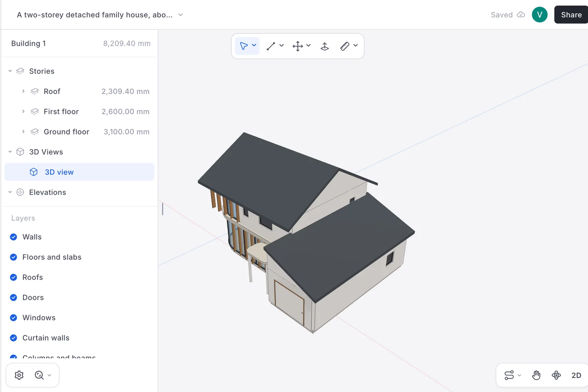Switch to 2D view mode
The width and height of the screenshot is (588, 392).
(576, 375)
